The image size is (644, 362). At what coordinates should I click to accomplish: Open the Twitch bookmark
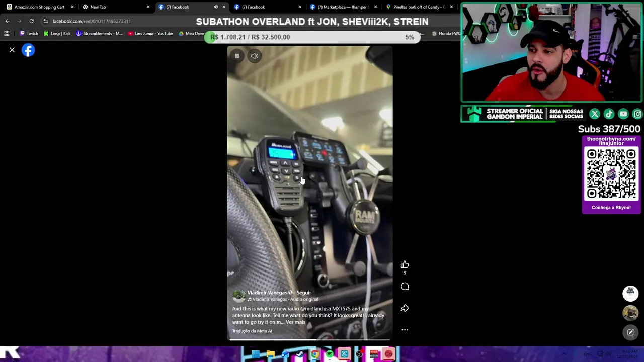(x=29, y=34)
